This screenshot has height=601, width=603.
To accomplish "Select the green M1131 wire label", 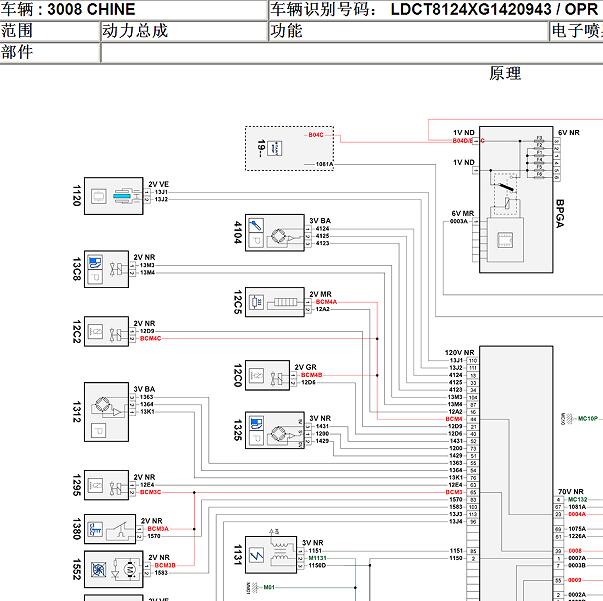I will click(318, 558).
